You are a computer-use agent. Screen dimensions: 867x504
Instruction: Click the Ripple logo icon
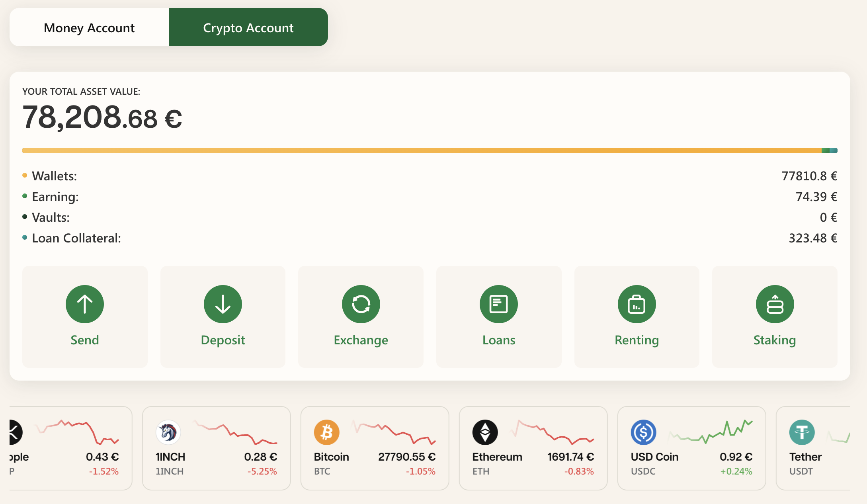[16, 432]
